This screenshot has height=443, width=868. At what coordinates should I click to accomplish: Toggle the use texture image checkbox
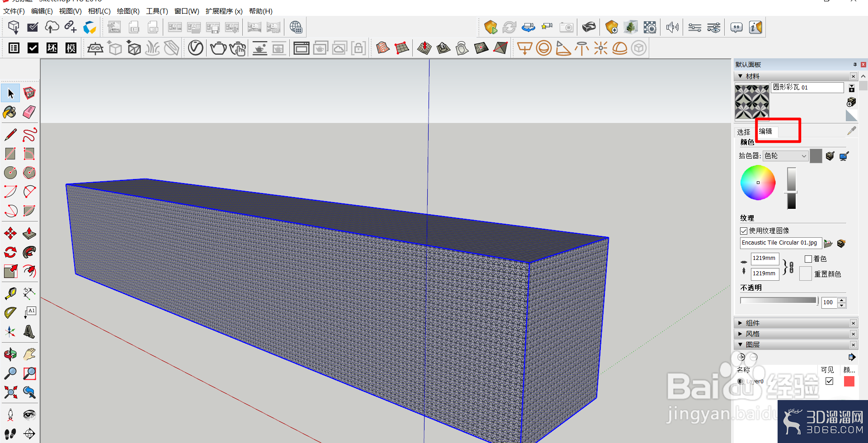coord(744,231)
